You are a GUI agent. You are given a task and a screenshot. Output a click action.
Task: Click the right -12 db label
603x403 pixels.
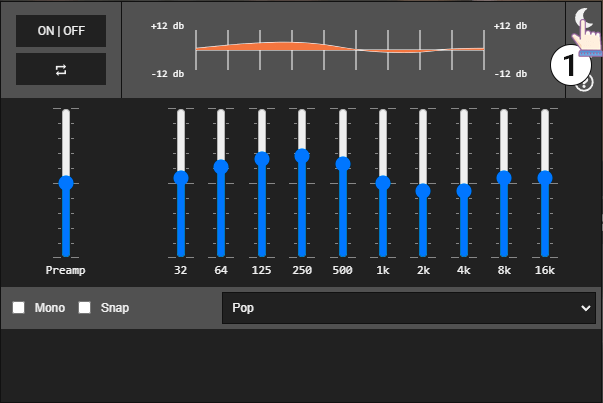(x=511, y=74)
